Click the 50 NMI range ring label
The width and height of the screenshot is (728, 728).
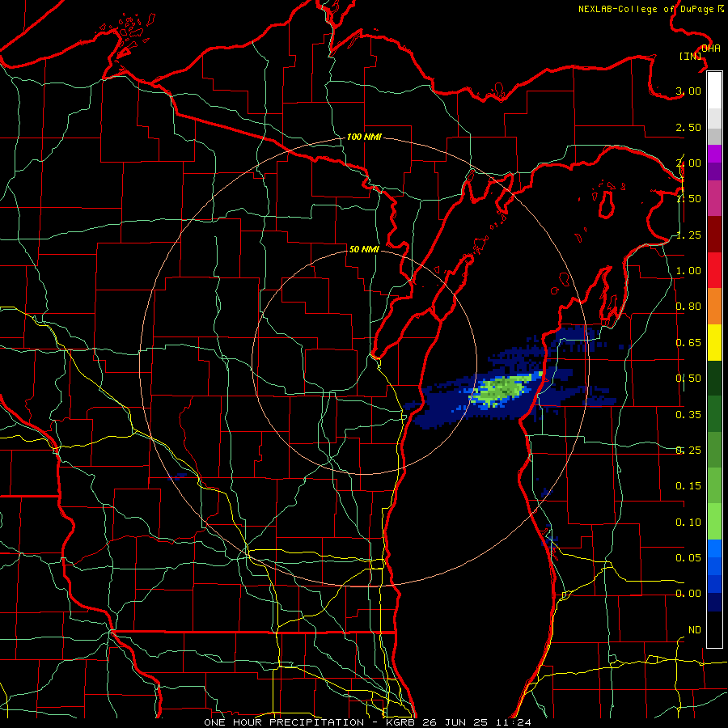pos(364,249)
